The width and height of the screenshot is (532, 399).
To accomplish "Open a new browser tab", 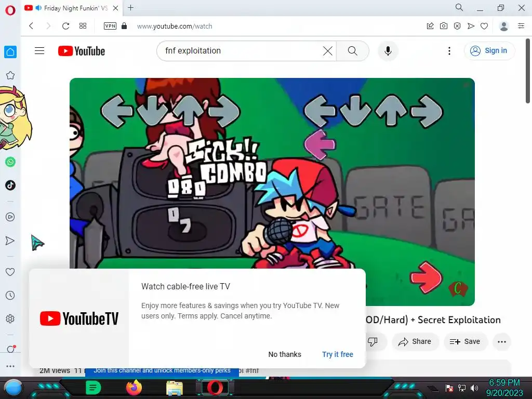I will [130, 7].
